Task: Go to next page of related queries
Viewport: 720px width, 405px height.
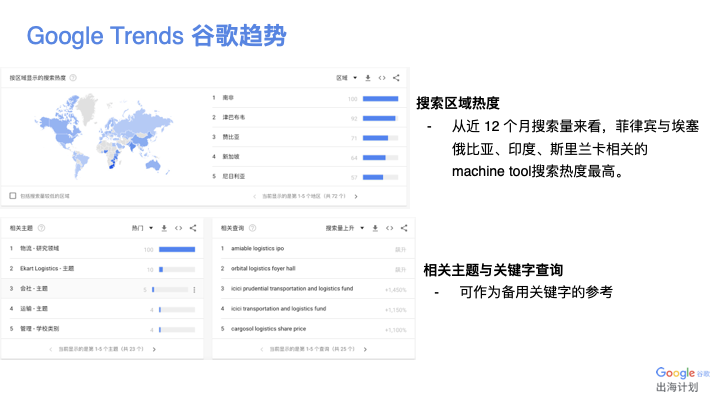Action: [366, 349]
